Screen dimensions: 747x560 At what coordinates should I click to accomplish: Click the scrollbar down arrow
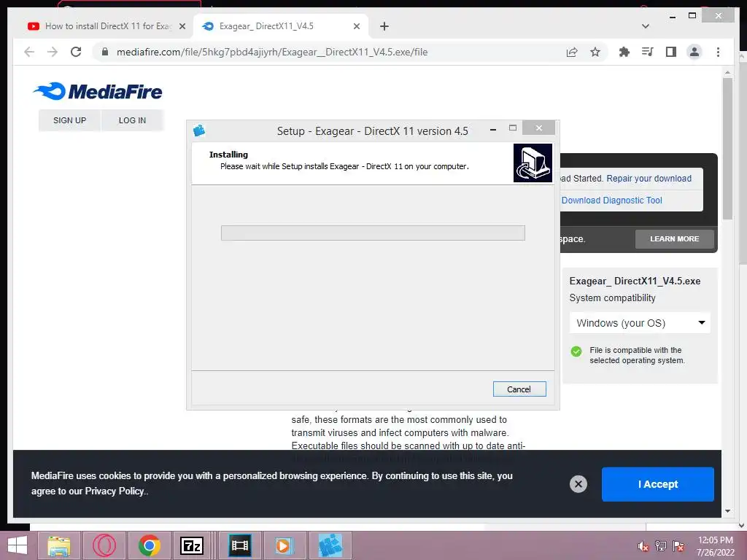pos(727,511)
